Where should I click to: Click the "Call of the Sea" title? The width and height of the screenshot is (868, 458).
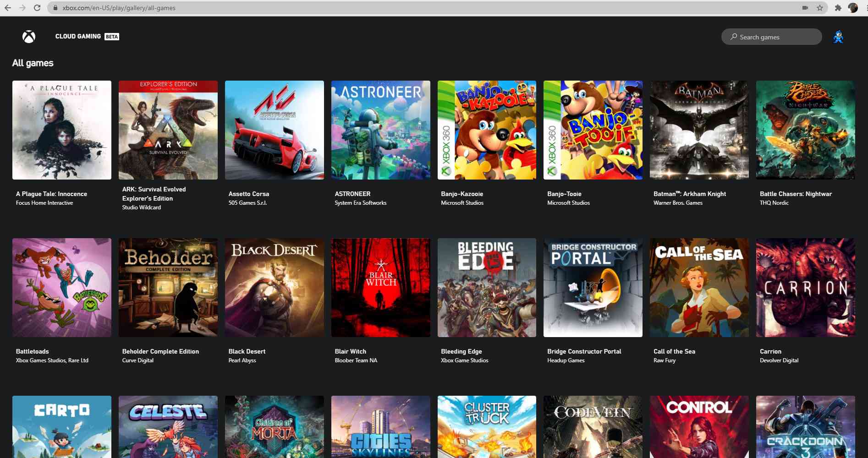coord(674,351)
